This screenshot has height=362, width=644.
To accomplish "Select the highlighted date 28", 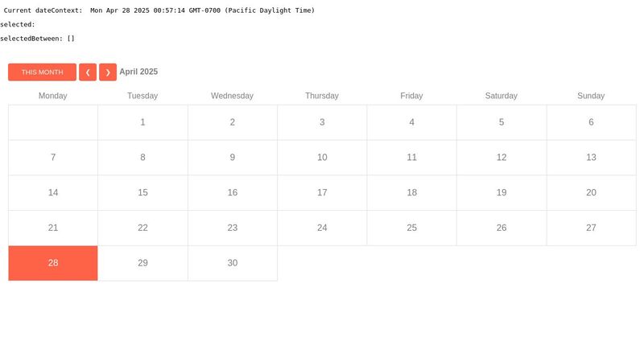I will click(53, 263).
